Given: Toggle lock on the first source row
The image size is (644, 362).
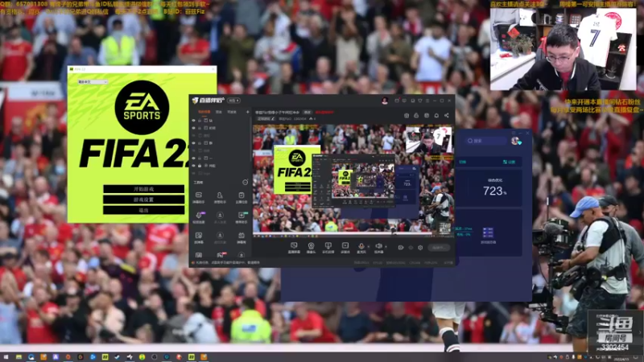Looking at the screenshot, I should coord(200,121).
